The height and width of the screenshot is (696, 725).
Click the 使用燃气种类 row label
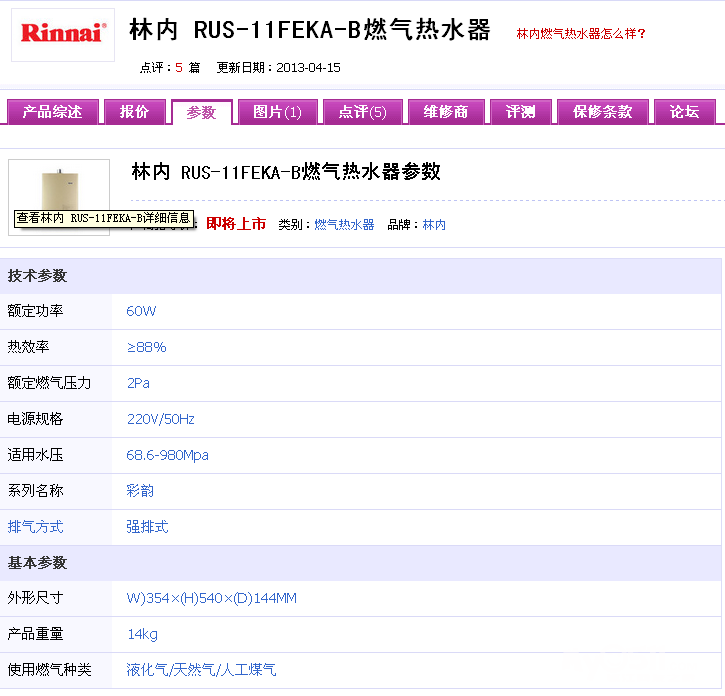tap(49, 670)
